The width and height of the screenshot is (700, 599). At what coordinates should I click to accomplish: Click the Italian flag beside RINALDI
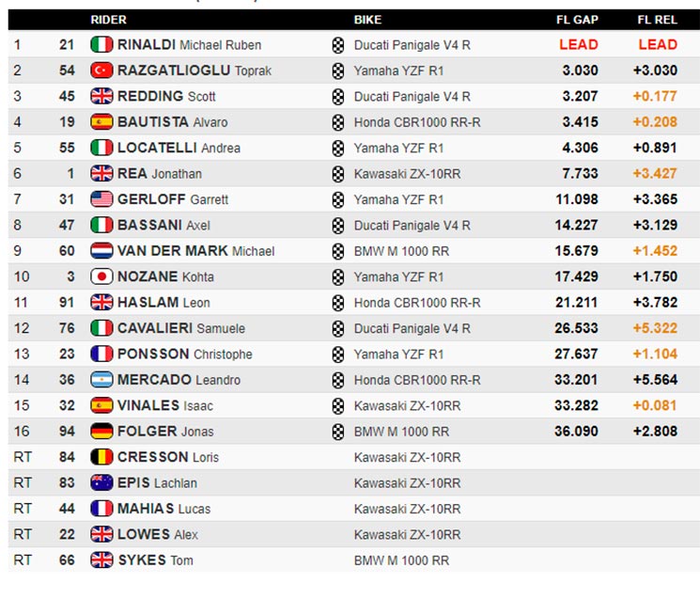tap(101, 45)
